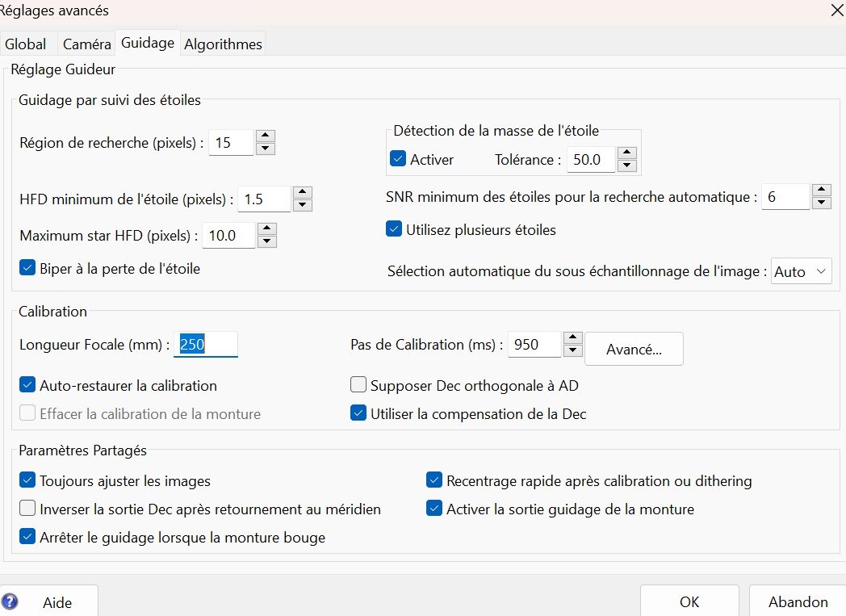The width and height of the screenshot is (846, 616).
Task: Increase the Région de recherche value
Action: click(266, 136)
